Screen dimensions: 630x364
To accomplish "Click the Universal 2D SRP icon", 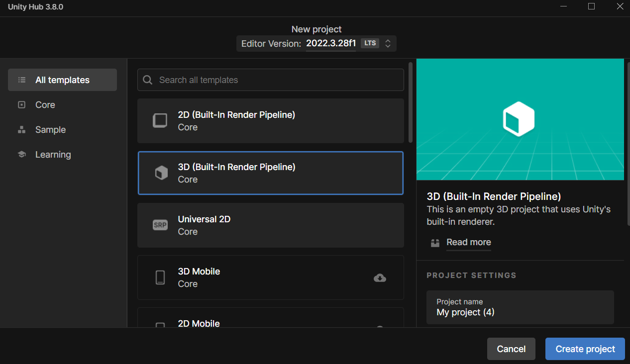I will pos(160,225).
